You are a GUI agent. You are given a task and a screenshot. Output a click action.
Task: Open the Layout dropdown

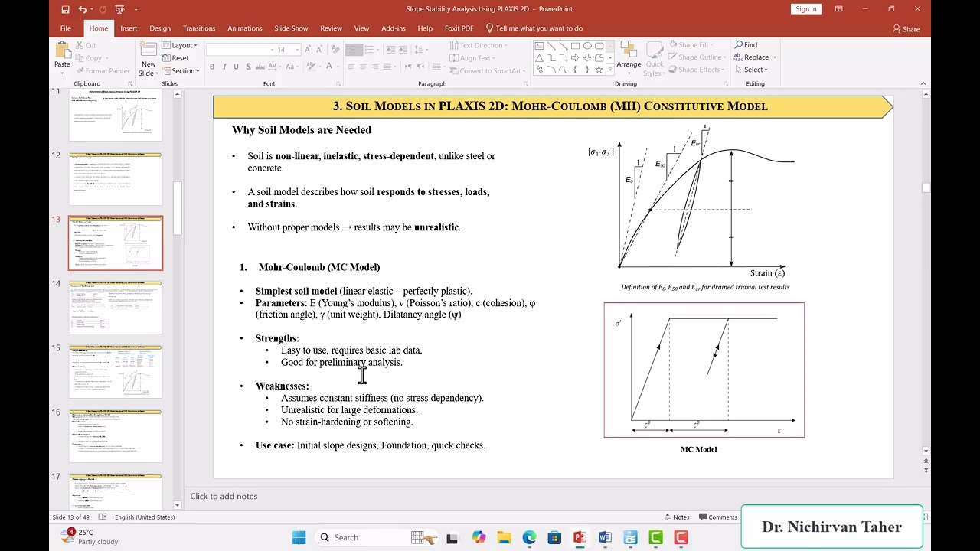click(x=179, y=45)
